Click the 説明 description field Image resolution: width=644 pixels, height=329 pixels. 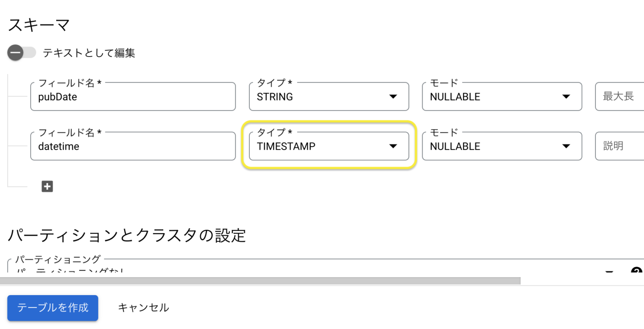click(x=620, y=146)
